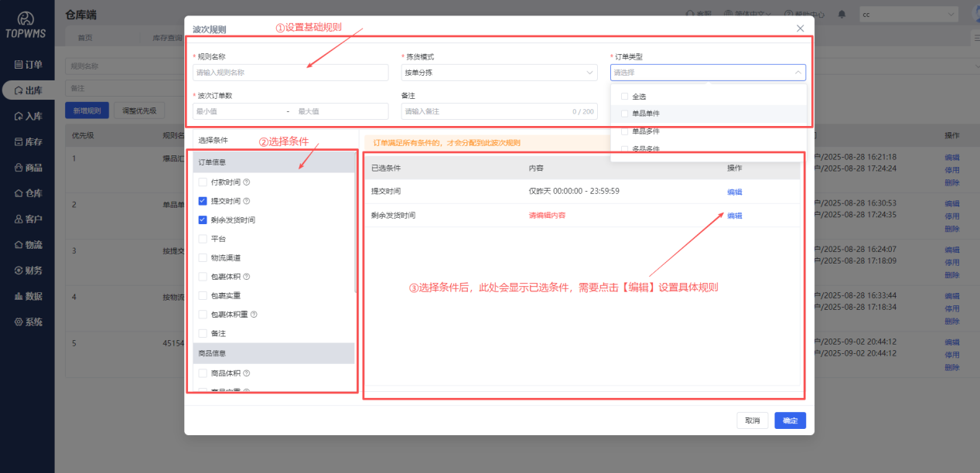Viewport: 980px width, 473px height.
Task: Click the 确定 button
Action: click(x=790, y=420)
